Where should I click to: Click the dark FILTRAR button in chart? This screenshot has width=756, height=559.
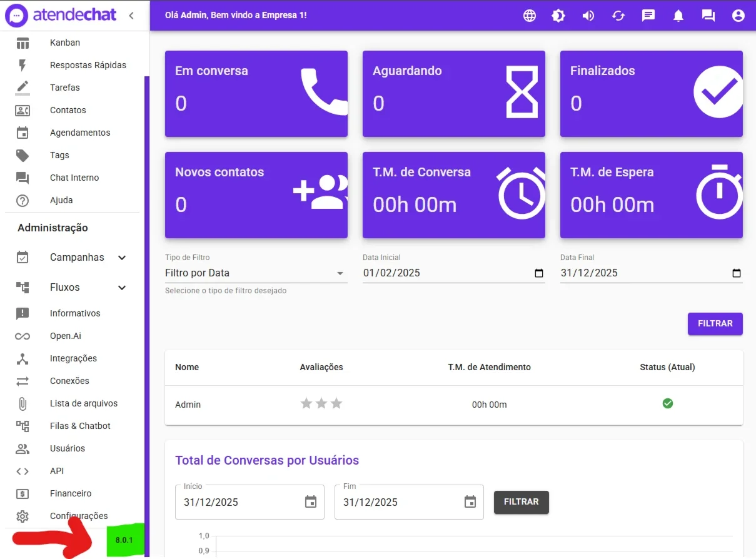(x=522, y=502)
